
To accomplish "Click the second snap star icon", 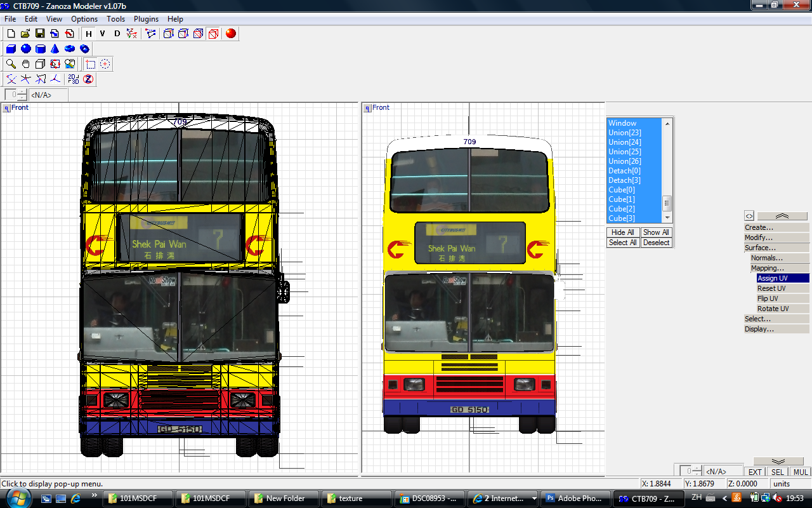I will tap(25, 79).
